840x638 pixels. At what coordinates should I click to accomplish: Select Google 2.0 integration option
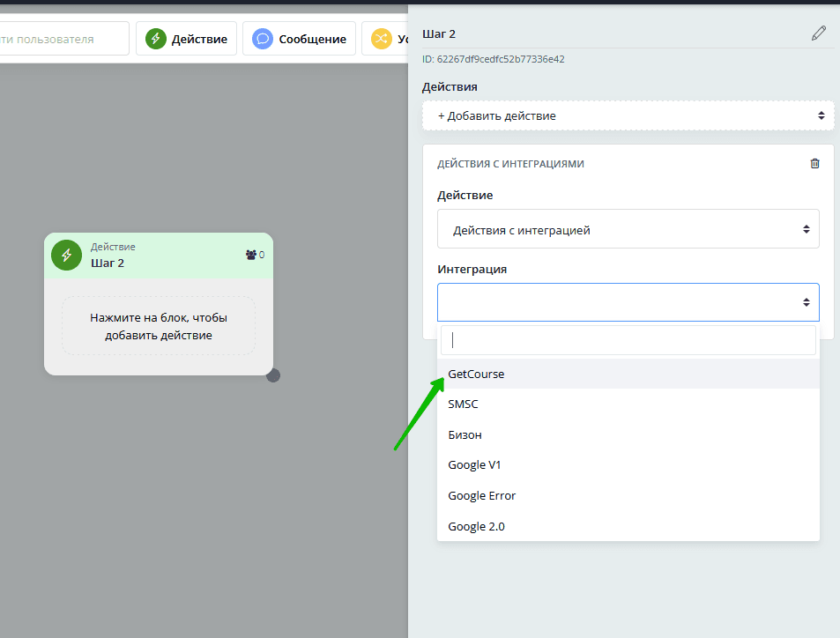[476, 526]
